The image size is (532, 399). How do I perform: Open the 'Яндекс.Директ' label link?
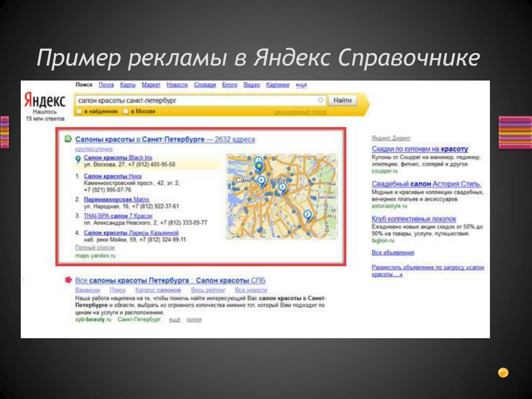point(391,138)
